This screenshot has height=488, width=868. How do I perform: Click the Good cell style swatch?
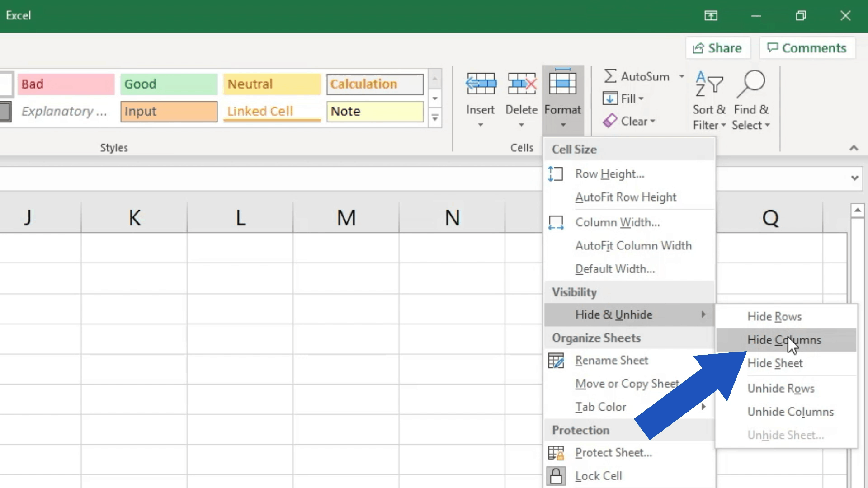(x=169, y=84)
